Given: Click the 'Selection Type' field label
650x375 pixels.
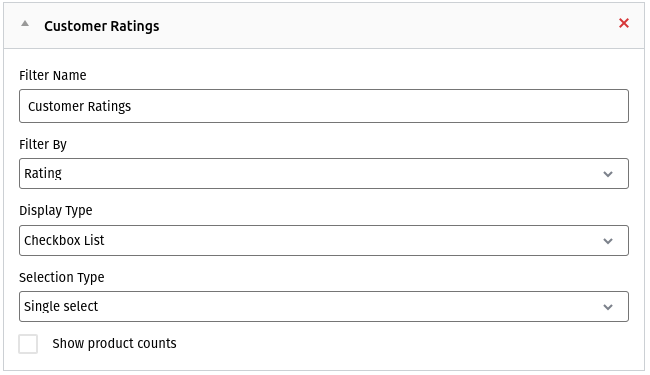Looking at the screenshot, I should click(62, 277).
